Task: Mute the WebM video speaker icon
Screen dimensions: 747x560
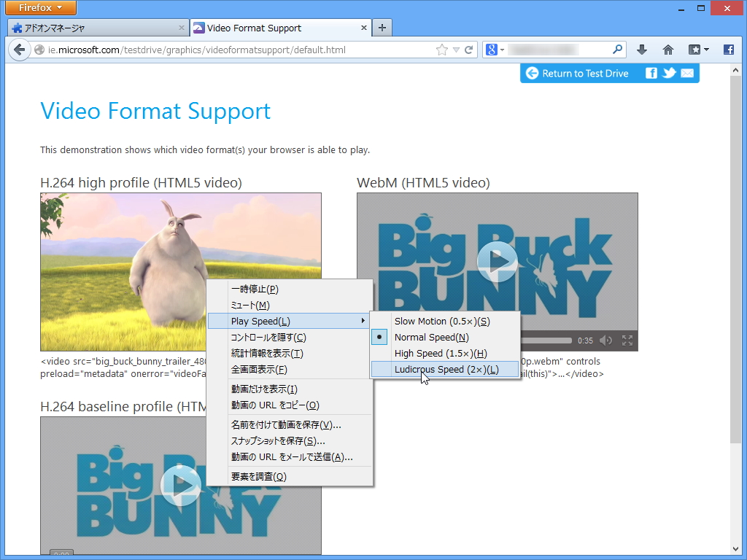Action: pyautogui.click(x=606, y=341)
